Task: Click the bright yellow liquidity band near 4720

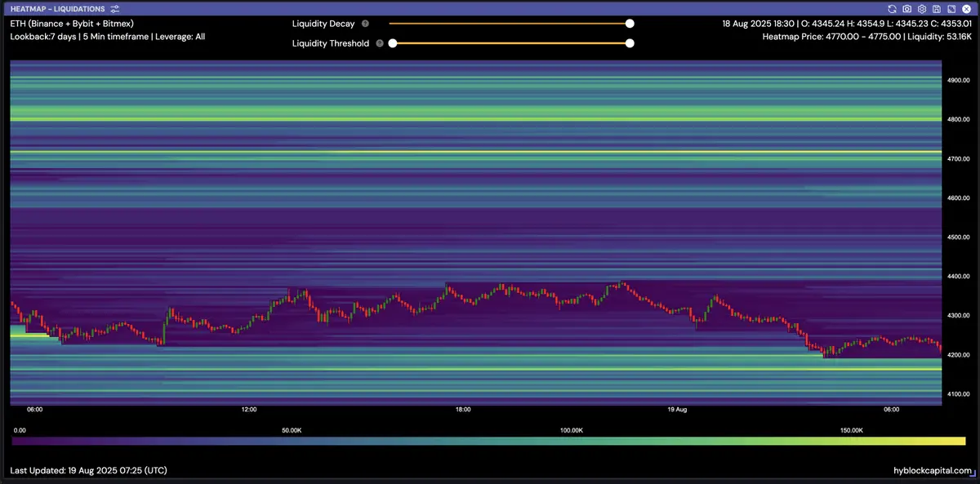Action: 476,152
